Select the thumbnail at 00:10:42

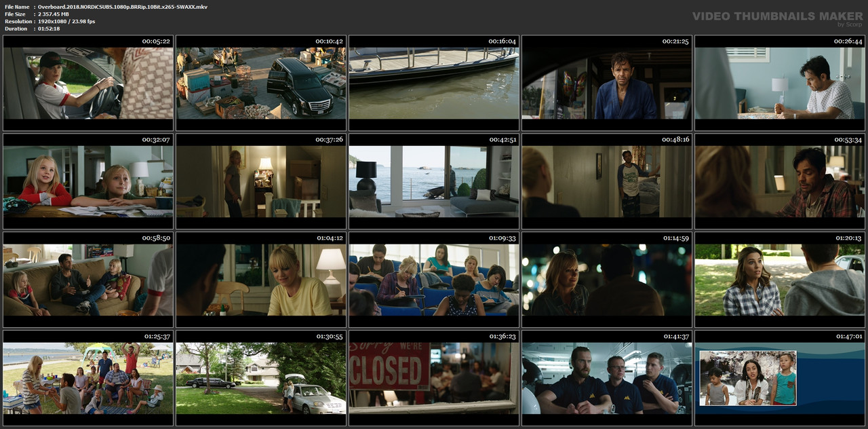[261, 83]
